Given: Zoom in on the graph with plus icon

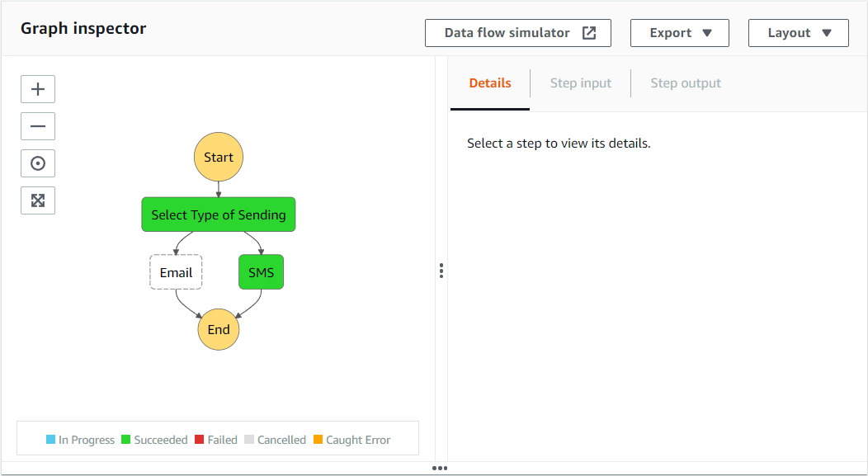Looking at the screenshot, I should click(x=38, y=89).
